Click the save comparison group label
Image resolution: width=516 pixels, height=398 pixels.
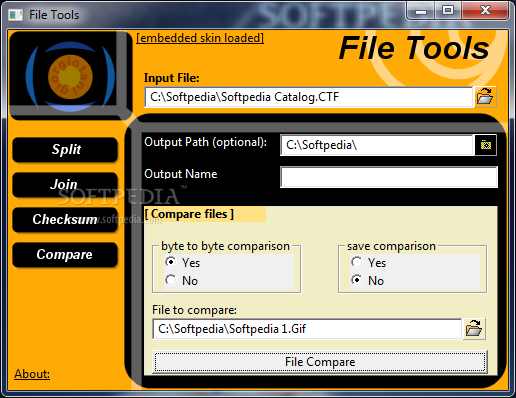(x=391, y=246)
